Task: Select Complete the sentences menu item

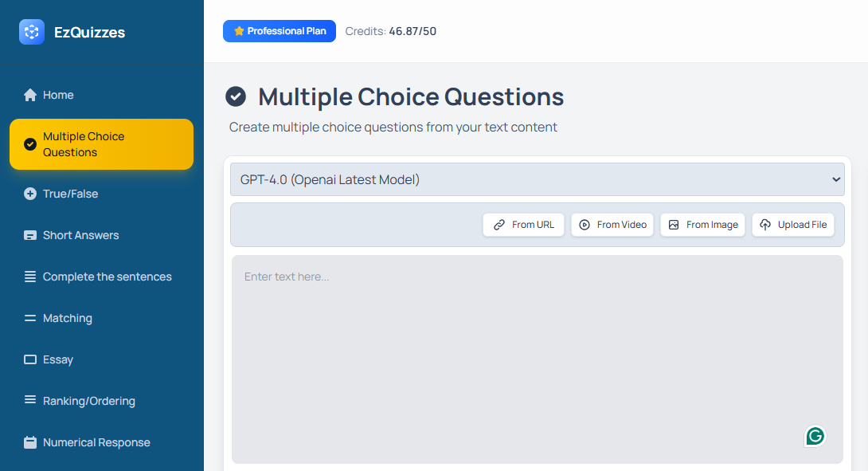Action: (x=107, y=277)
